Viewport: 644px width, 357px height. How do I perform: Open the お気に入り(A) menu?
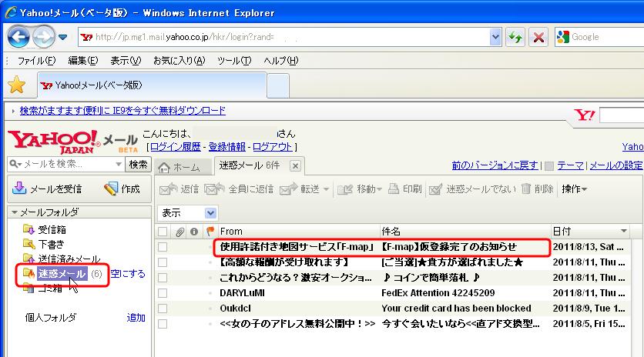[x=179, y=61]
